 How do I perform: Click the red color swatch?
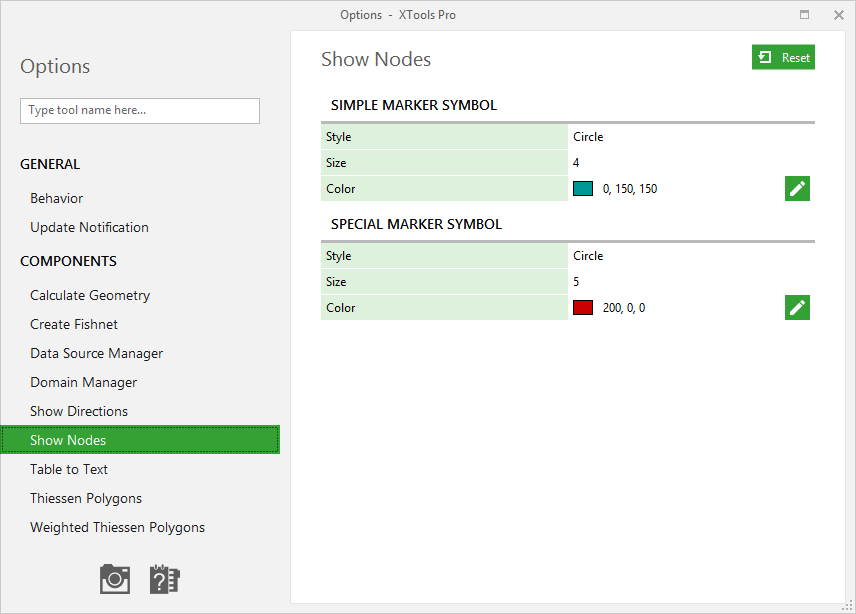pos(582,308)
